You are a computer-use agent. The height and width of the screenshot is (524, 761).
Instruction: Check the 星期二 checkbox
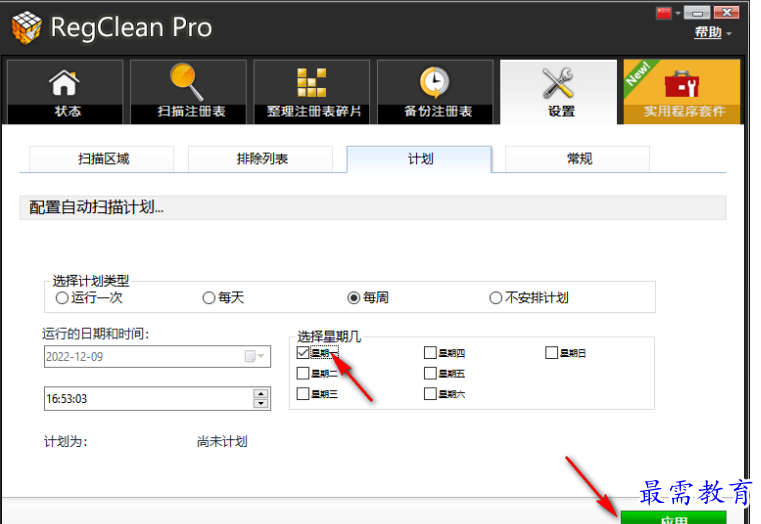click(x=303, y=373)
